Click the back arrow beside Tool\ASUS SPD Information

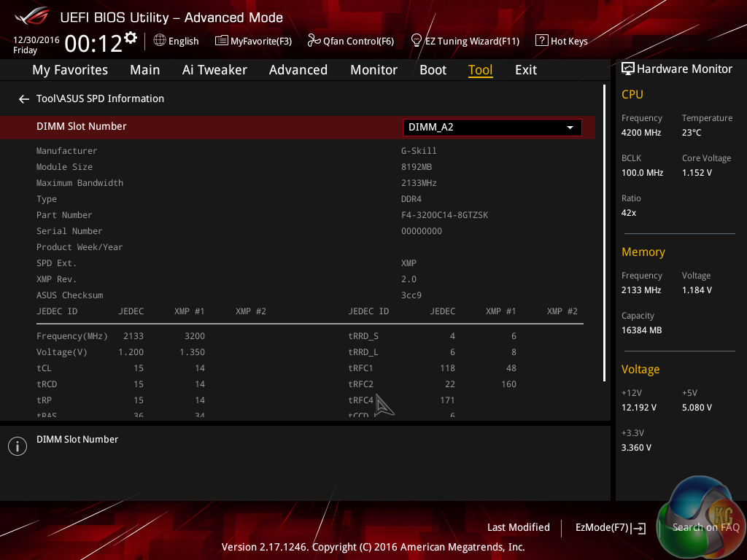(24, 99)
